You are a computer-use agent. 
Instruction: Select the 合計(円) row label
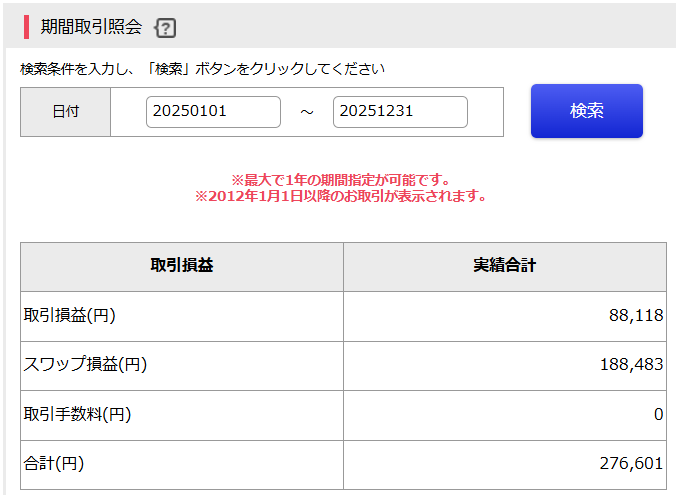[x=54, y=463]
